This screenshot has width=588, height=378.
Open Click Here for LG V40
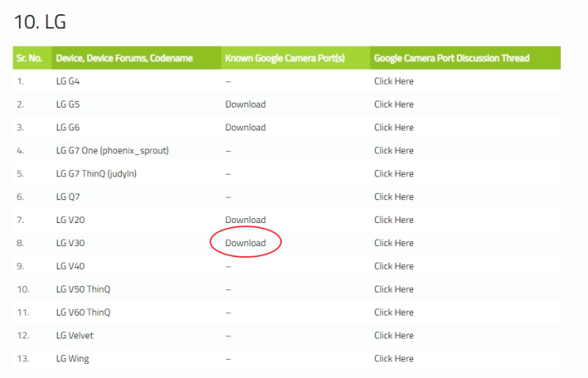394,266
